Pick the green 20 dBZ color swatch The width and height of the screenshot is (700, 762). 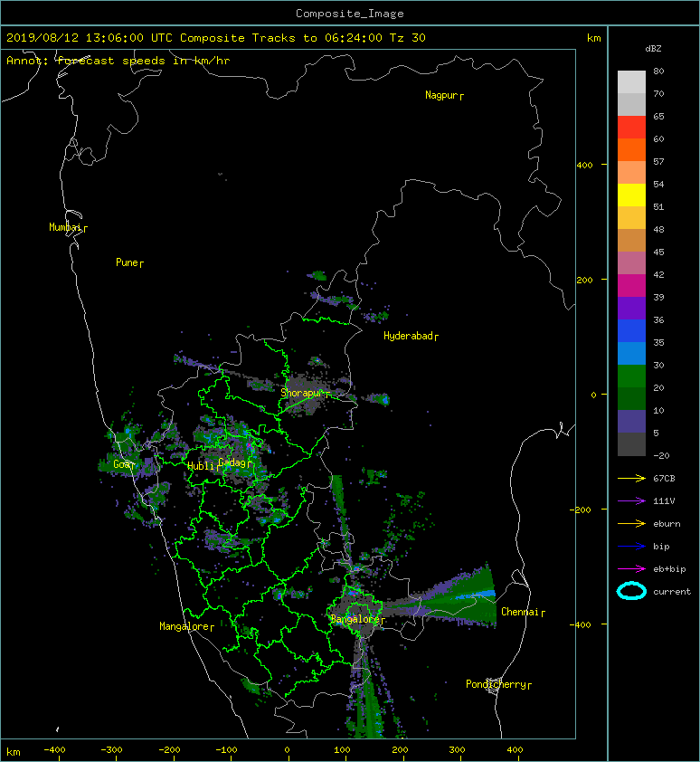pos(631,376)
